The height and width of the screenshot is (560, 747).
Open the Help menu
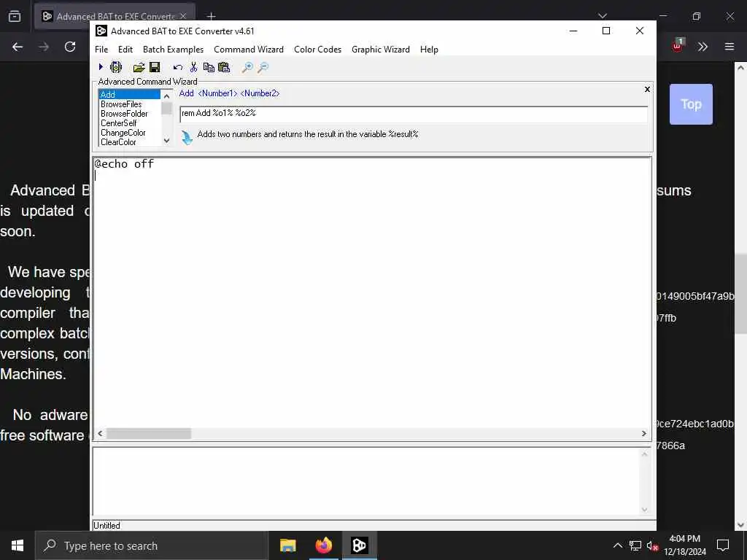[429, 50]
